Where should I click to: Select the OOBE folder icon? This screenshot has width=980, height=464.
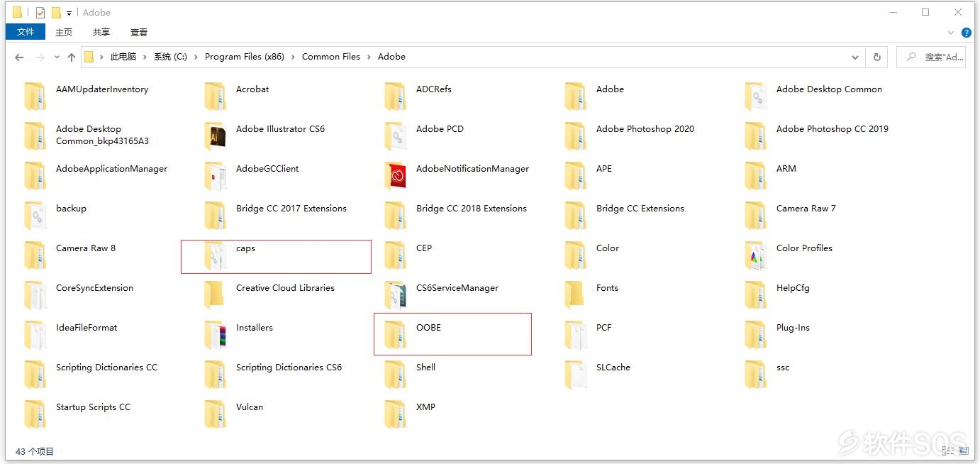pos(396,334)
